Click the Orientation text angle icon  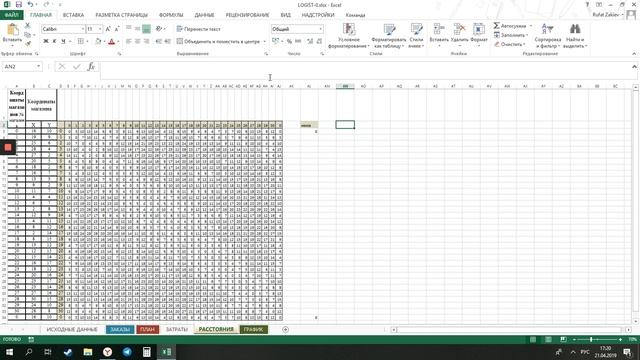click(x=159, y=29)
